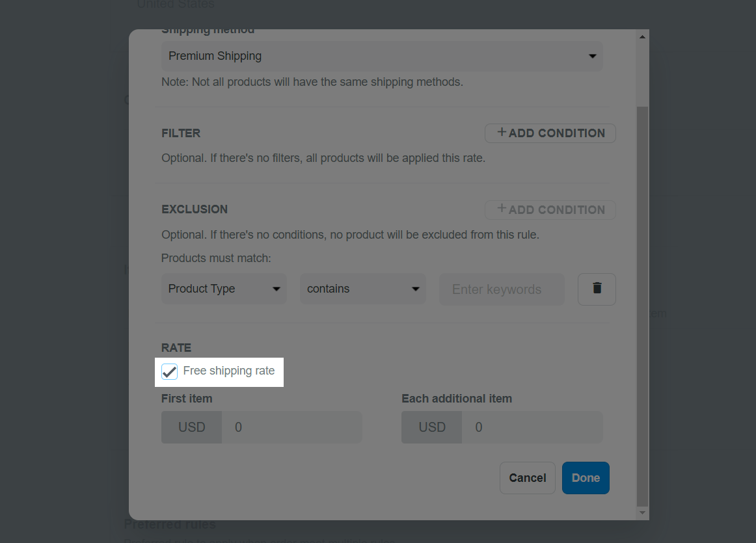Open the contains operator dropdown

tap(363, 289)
